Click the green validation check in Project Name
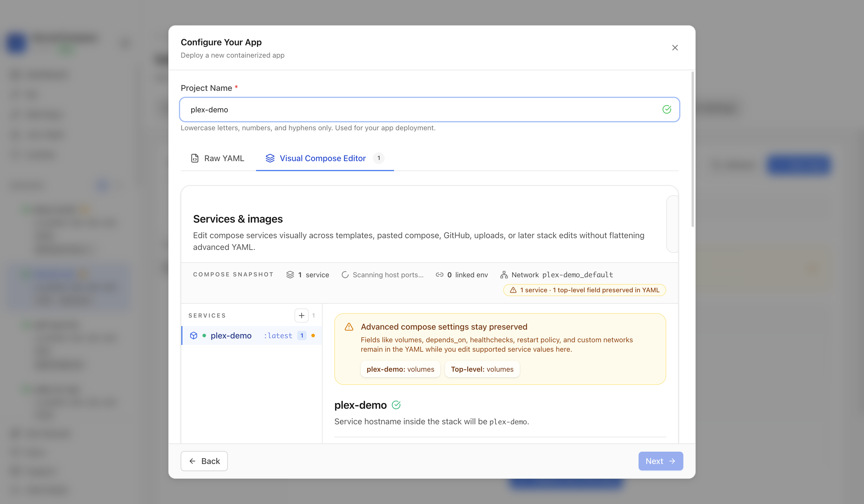Image resolution: width=864 pixels, height=504 pixels. click(667, 110)
